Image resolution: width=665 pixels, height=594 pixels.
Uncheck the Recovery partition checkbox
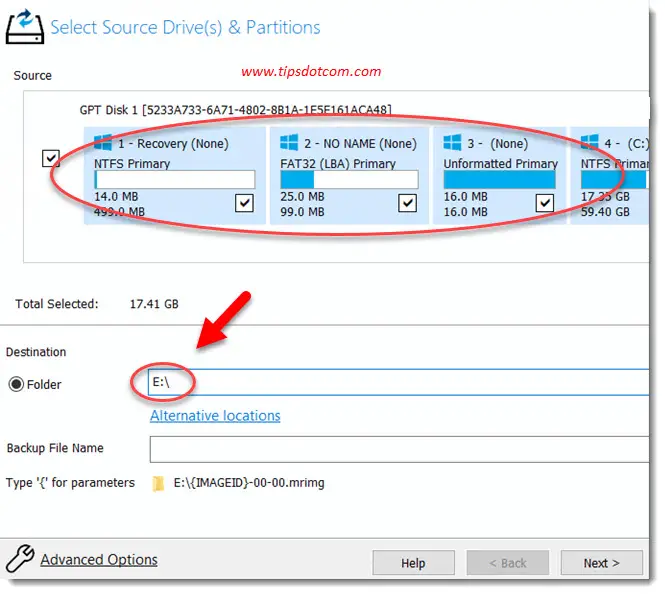coord(244,203)
